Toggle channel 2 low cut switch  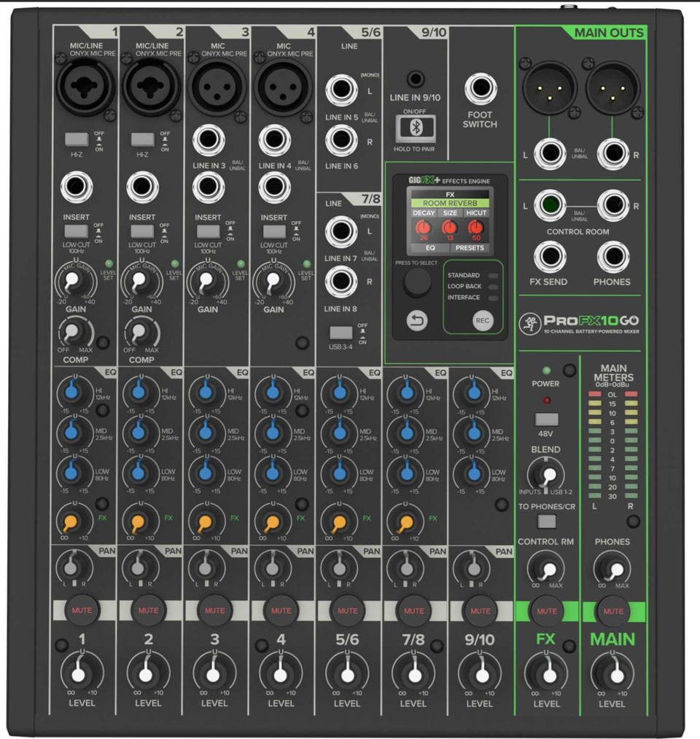click(142, 231)
